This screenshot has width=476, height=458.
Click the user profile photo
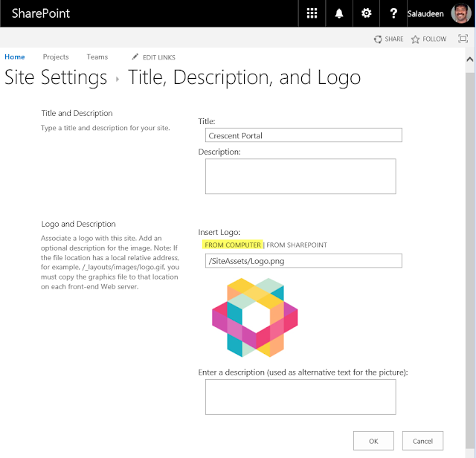tap(461, 13)
